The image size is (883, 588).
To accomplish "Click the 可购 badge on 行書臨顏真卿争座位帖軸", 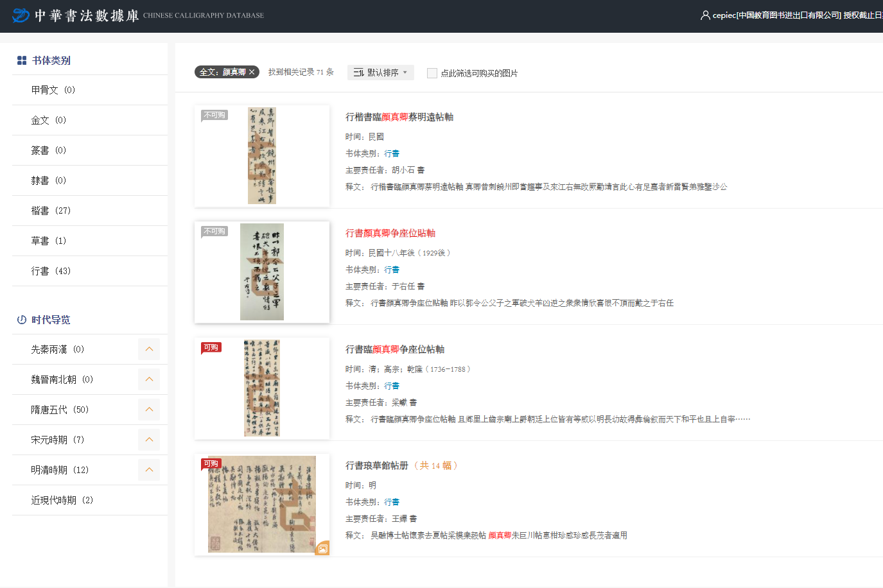I will point(211,347).
